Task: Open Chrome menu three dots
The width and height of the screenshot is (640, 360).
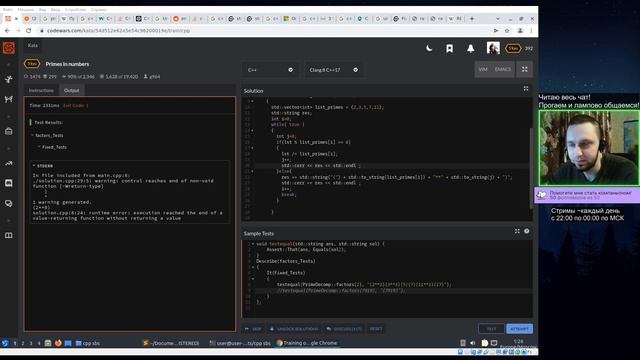Action: 531,31
